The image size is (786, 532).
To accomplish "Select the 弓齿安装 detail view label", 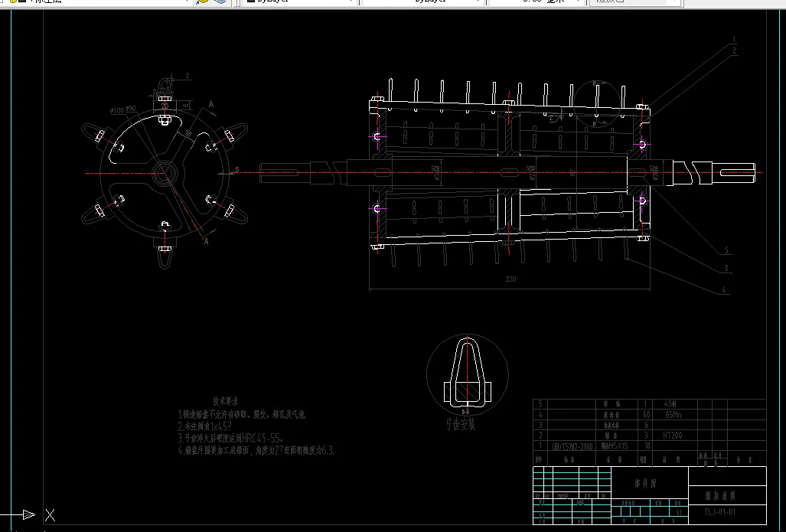I will [x=461, y=425].
